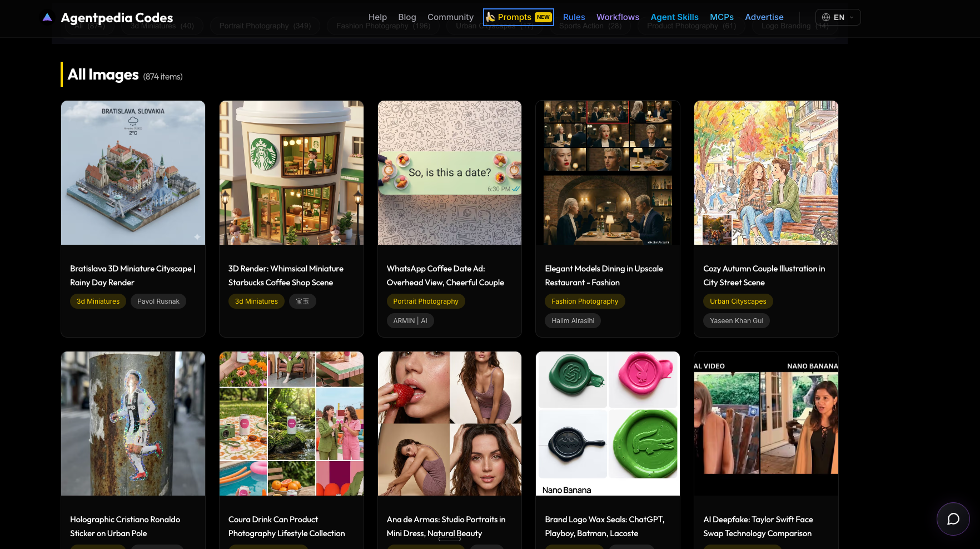Select the Fashion Photography tag

coord(585,301)
